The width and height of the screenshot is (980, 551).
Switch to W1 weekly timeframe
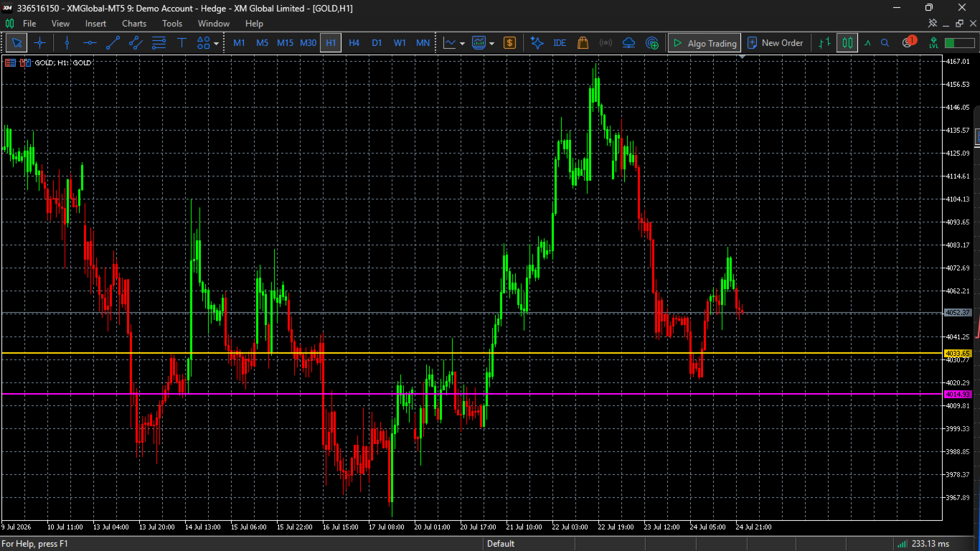400,43
